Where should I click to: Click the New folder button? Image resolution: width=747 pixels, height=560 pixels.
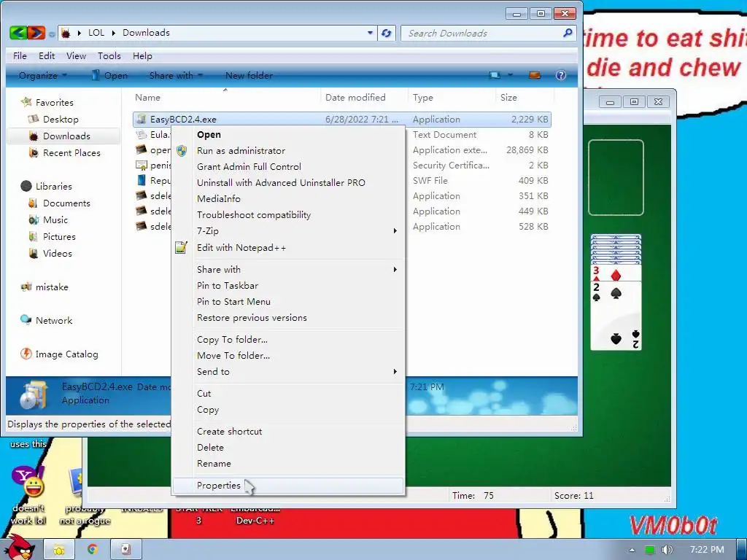coord(249,75)
